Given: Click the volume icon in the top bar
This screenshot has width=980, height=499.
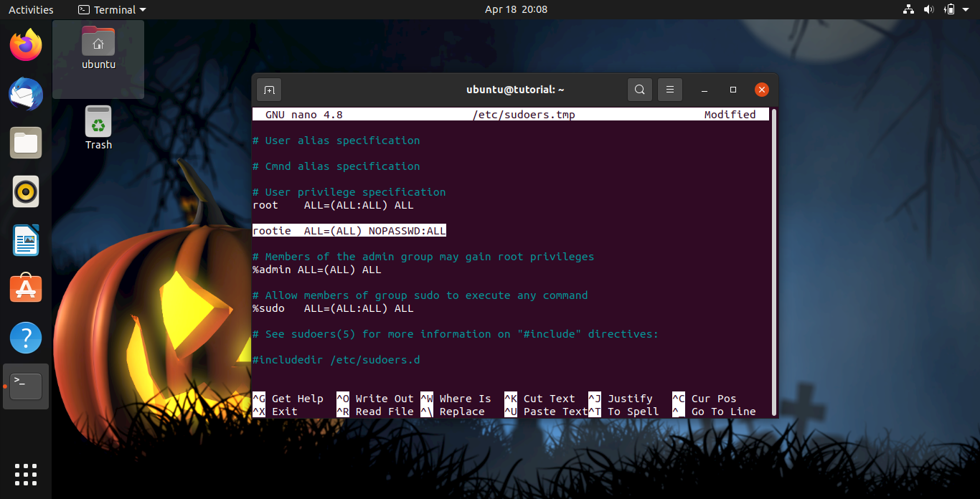Looking at the screenshot, I should click(x=928, y=9).
